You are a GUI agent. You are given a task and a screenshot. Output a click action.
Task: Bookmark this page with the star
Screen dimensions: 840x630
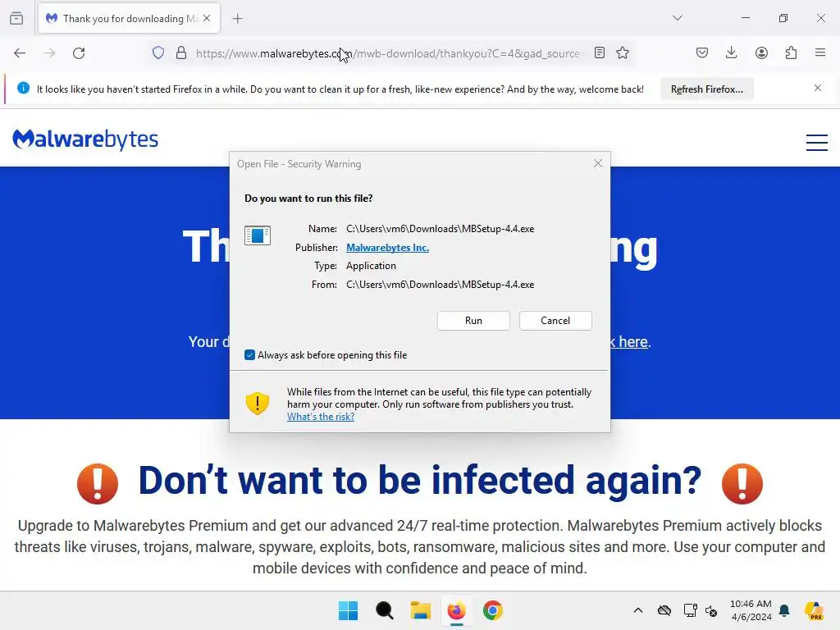pos(623,53)
